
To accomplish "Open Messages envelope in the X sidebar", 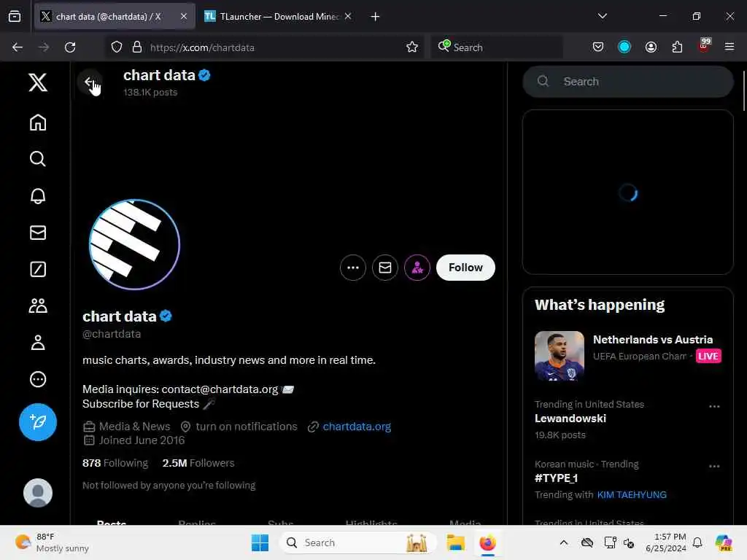I will (x=38, y=233).
